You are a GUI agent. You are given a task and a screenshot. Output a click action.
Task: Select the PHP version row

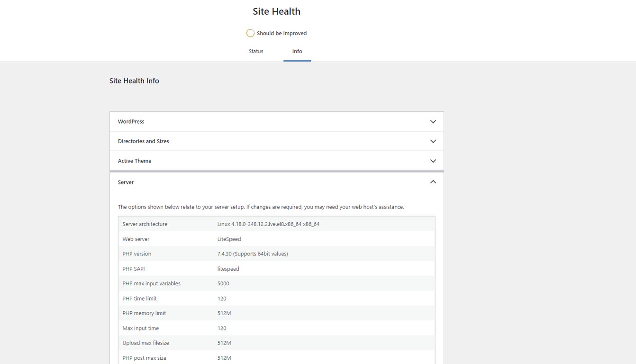[x=276, y=254]
